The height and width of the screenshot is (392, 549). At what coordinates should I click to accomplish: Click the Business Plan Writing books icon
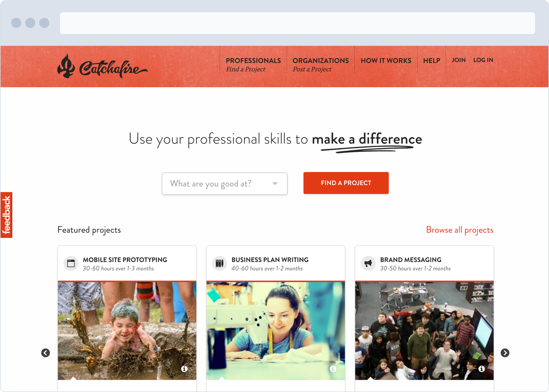pyautogui.click(x=220, y=263)
